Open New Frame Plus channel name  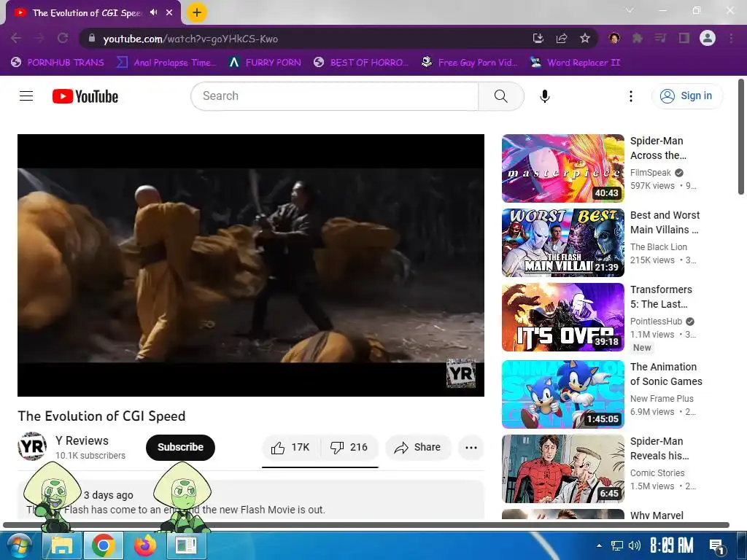point(662,399)
